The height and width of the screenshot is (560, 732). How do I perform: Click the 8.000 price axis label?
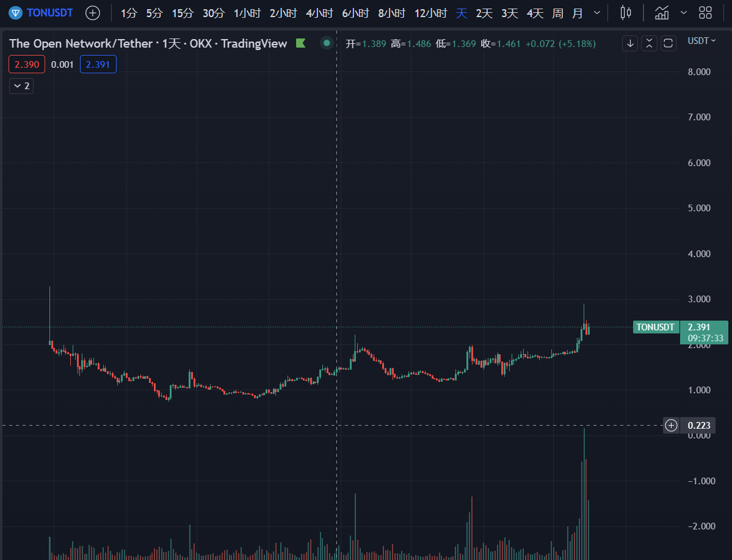click(x=699, y=72)
